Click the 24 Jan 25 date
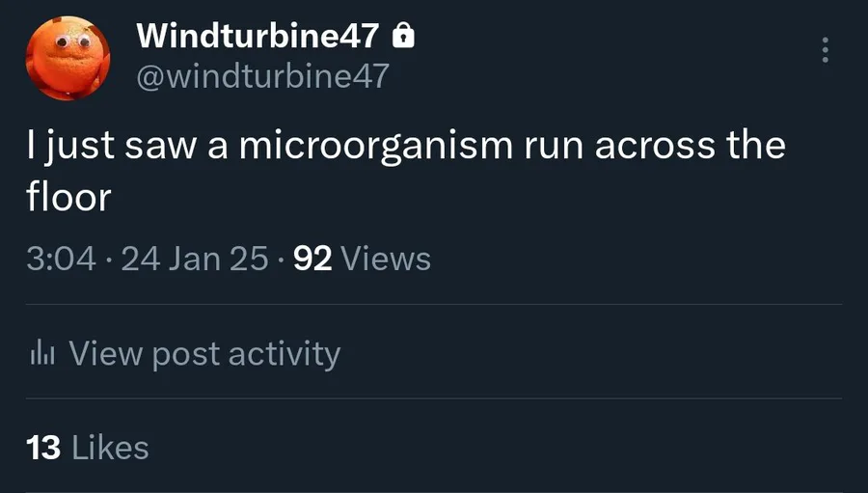 pos(195,259)
